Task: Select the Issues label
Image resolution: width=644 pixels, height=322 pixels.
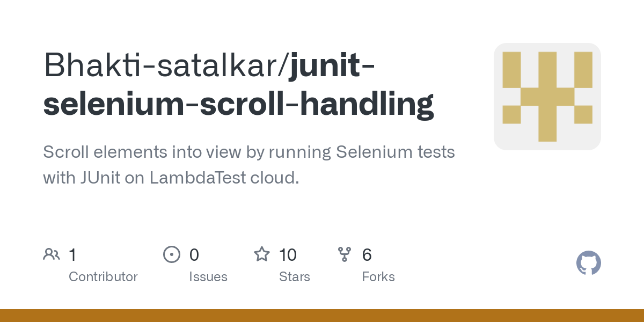Action: tap(208, 277)
